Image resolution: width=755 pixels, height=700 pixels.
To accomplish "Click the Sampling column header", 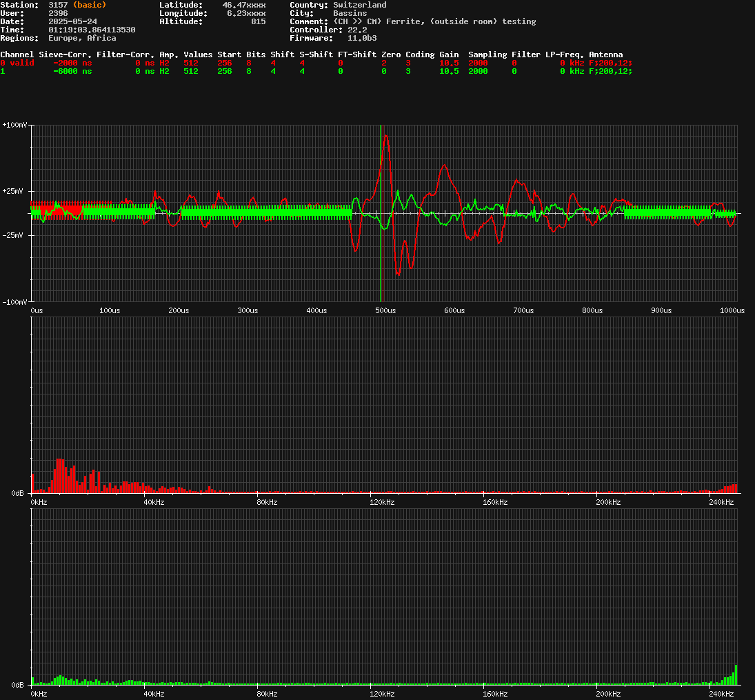I will pyautogui.click(x=487, y=54).
